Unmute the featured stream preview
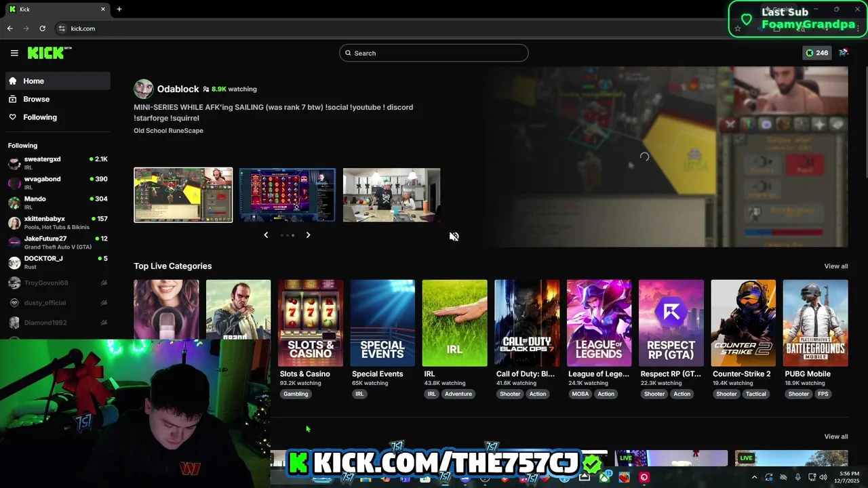Image resolution: width=868 pixels, height=488 pixels. 454,236
